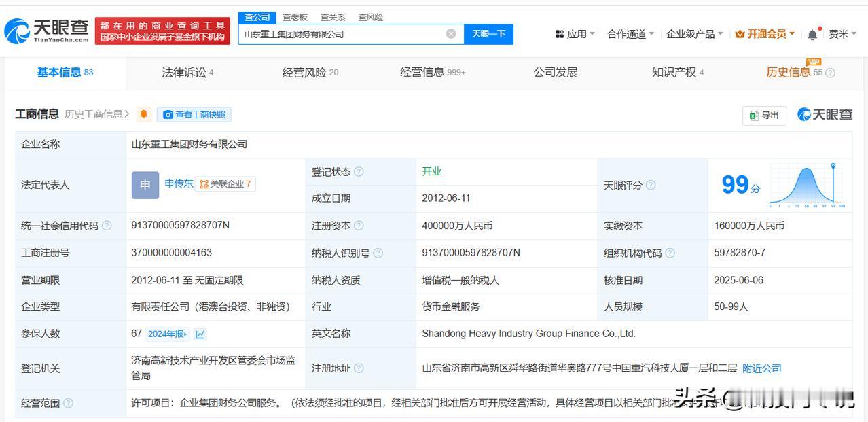Screen dimensions: 868x422
Task: Click the taxpayer qualification 增值税一般纳税人
Action: coord(460,279)
